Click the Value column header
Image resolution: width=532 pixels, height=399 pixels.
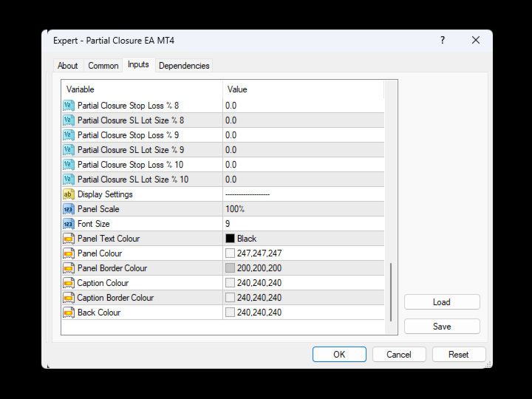(x=304, y=89)
